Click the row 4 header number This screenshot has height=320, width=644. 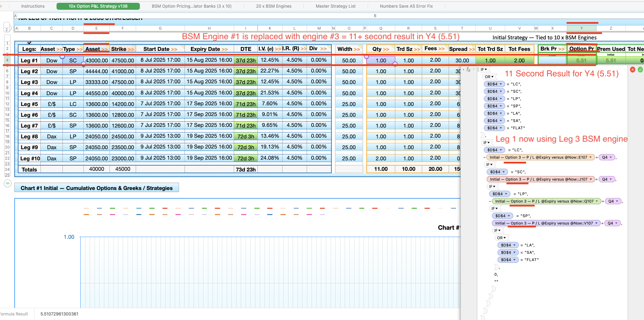(x=7, y=60)
